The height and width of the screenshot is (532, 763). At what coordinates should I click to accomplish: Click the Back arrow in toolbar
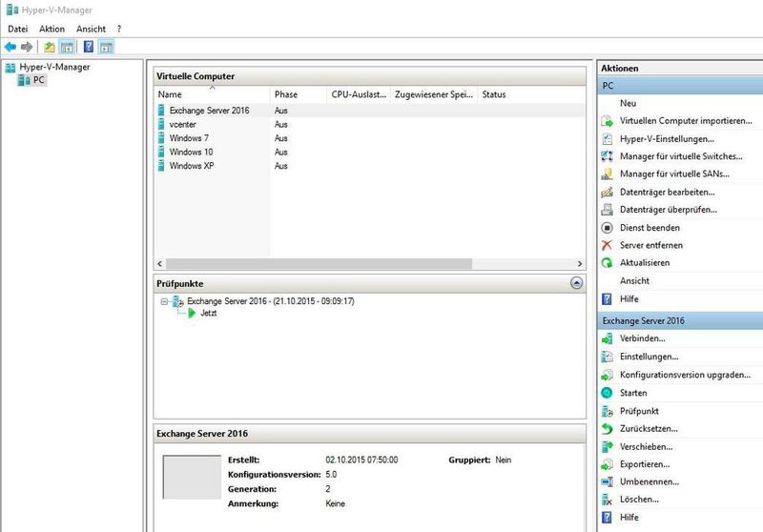[x=10, y=47]
